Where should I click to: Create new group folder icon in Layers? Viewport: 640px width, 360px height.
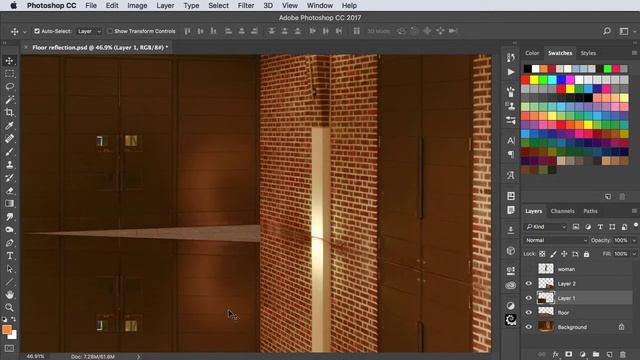click(596, 354)
